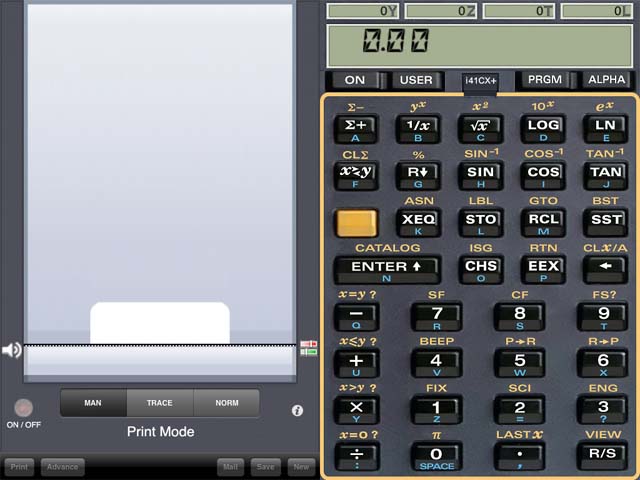Toggle USER mode
The width and height of the screenshot is (640, 480).
[416, 80]
